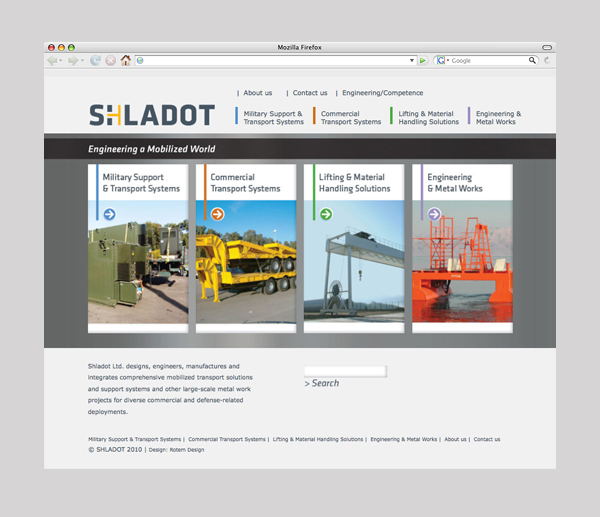Open the gantry crane photo

[354, 262]
